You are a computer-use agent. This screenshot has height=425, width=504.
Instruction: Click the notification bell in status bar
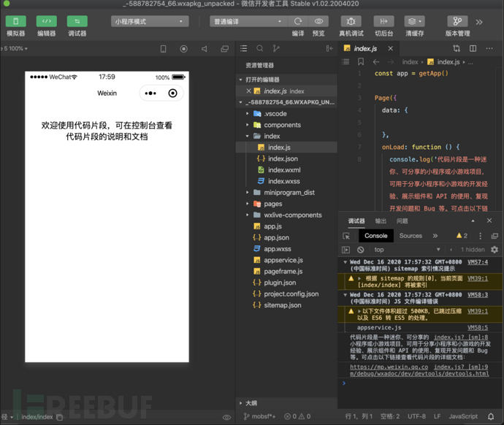[491, 416]
